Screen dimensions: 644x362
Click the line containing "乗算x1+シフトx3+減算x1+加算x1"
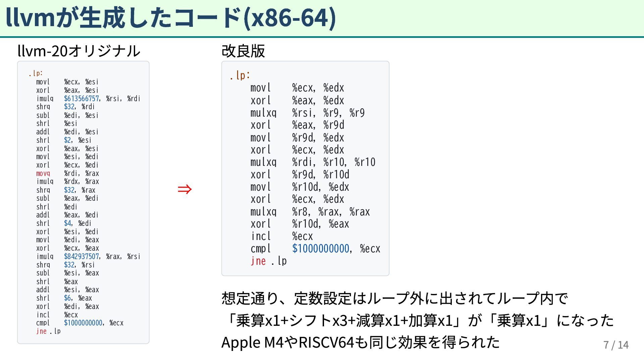(418, 320)
